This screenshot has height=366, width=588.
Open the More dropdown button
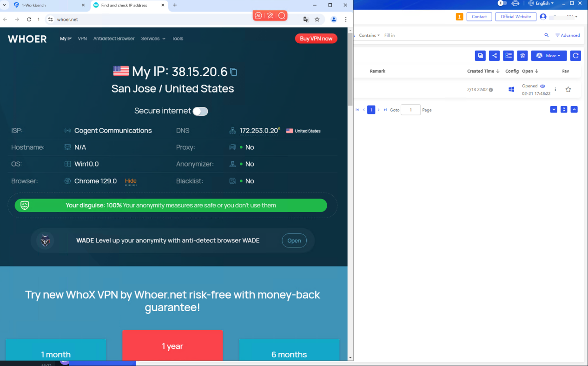point(549,56)
